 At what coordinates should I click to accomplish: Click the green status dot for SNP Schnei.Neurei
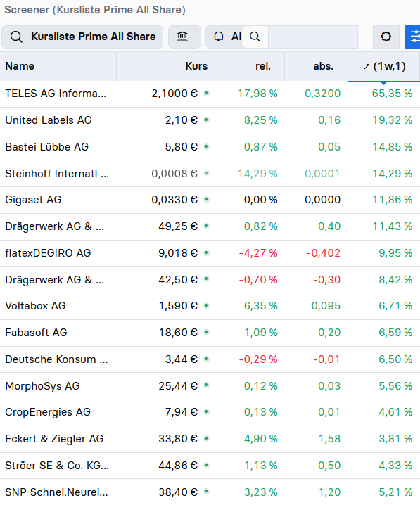(206, 492)
